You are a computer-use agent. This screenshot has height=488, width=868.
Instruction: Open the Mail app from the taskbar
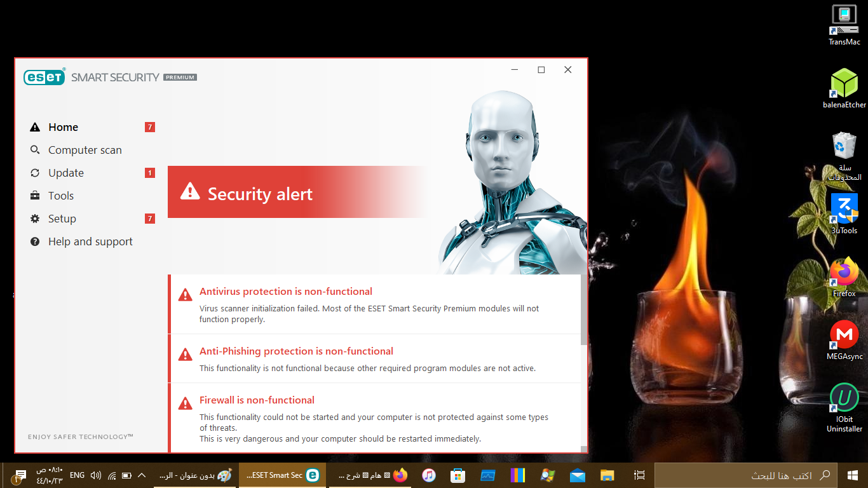(x=578, y=475)
